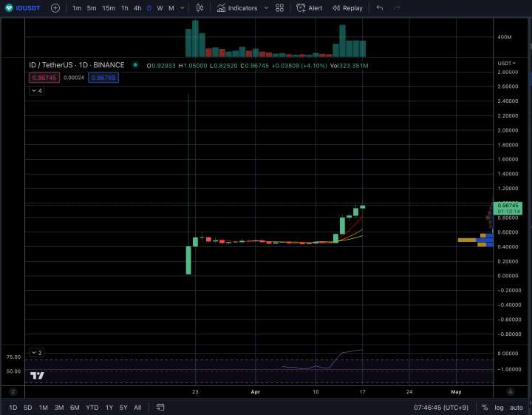This screenshot has height=415, width=532.
Task: Toggle log scale mode
Action: (499, 407)
